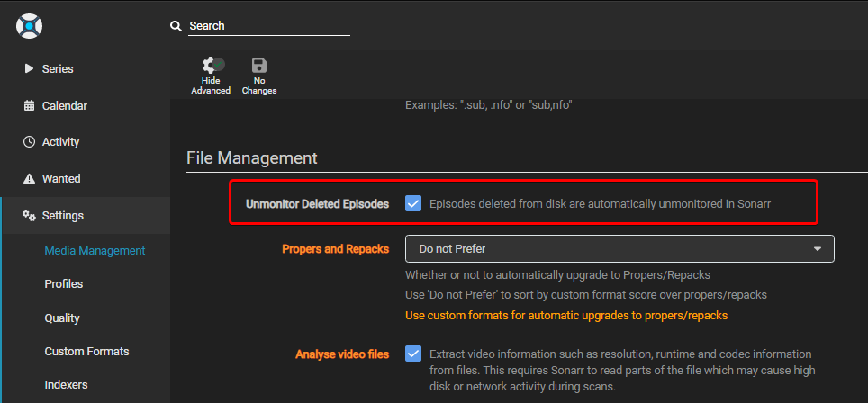Open Media Management settings page
The image size is (868, 403).
95,251
